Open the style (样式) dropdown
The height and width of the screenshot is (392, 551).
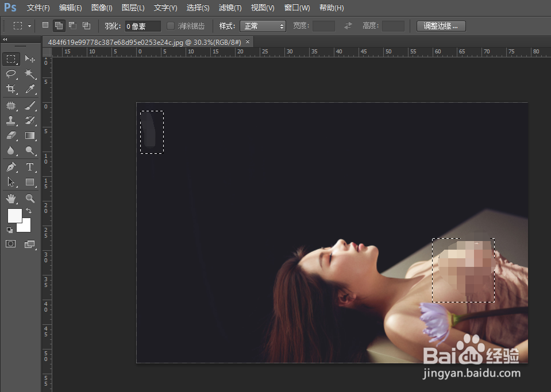pos(263,26)
